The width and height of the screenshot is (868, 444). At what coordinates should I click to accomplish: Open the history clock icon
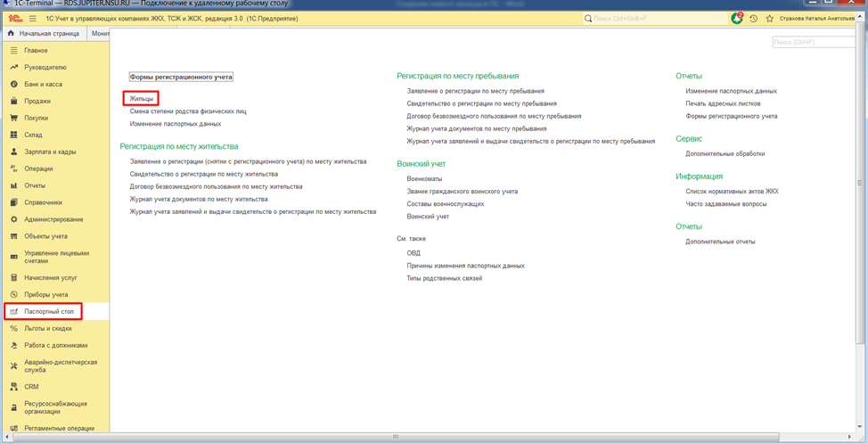point(754,18)
